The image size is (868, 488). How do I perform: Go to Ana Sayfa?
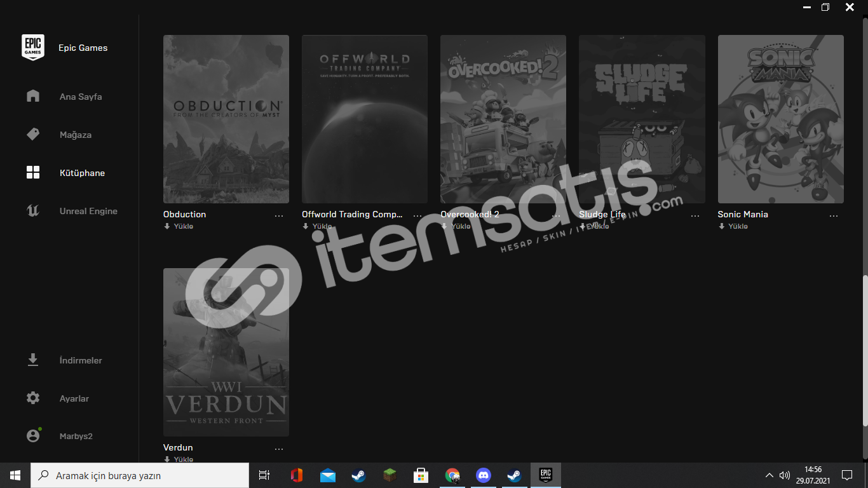(x=81, y=97)
